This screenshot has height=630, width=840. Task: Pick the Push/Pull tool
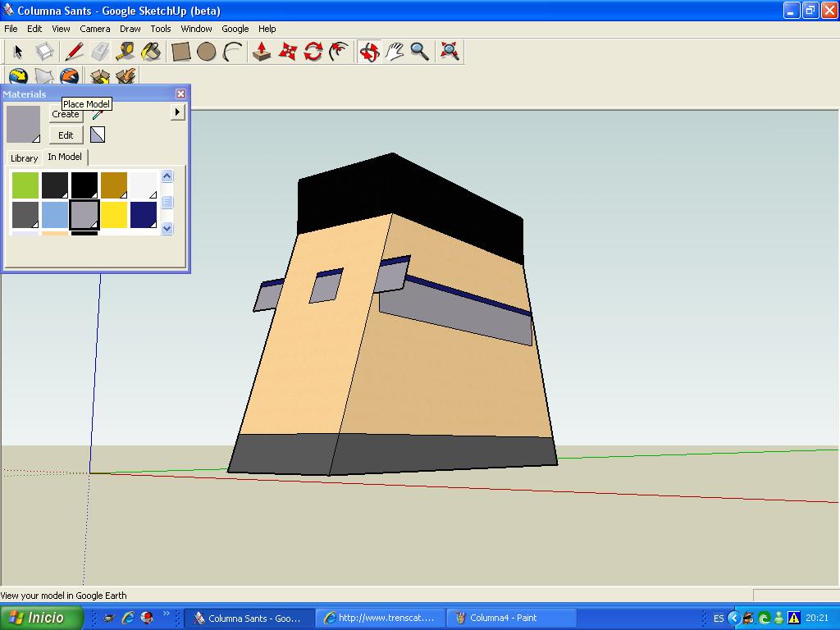[261, 52]
